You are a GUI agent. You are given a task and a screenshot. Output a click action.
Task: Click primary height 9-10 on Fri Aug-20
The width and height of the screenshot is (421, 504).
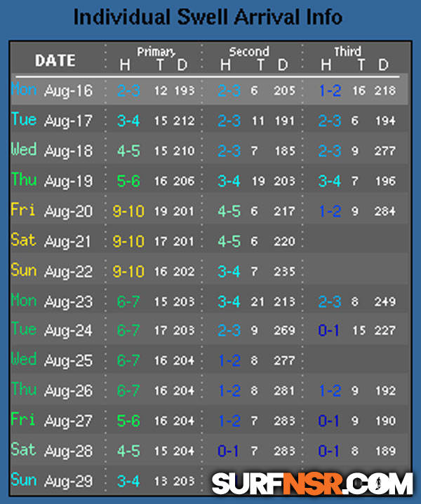[x=128, y=211]
